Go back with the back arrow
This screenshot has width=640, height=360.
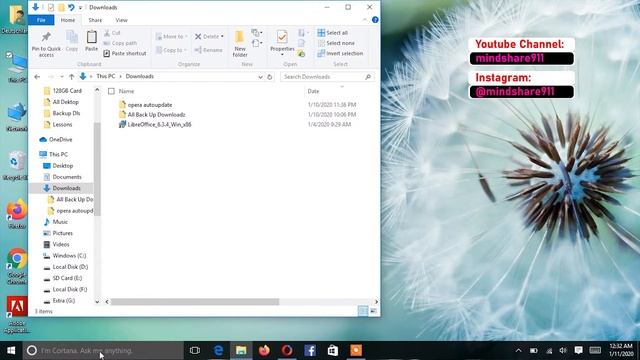(x=37, y=77)
